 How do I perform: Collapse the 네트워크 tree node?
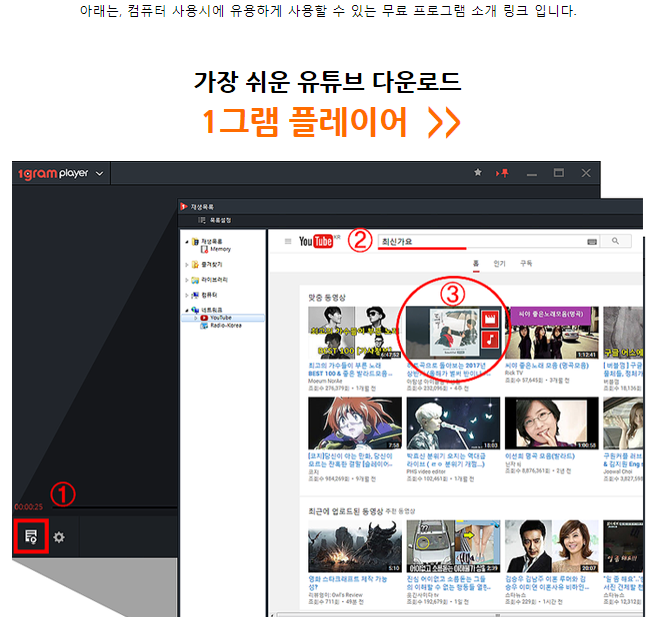187,310
